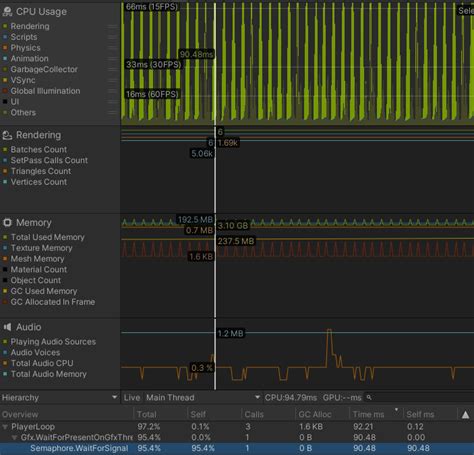Sort by the Time ms column
The image size is (474, 455).
(368, 414)
